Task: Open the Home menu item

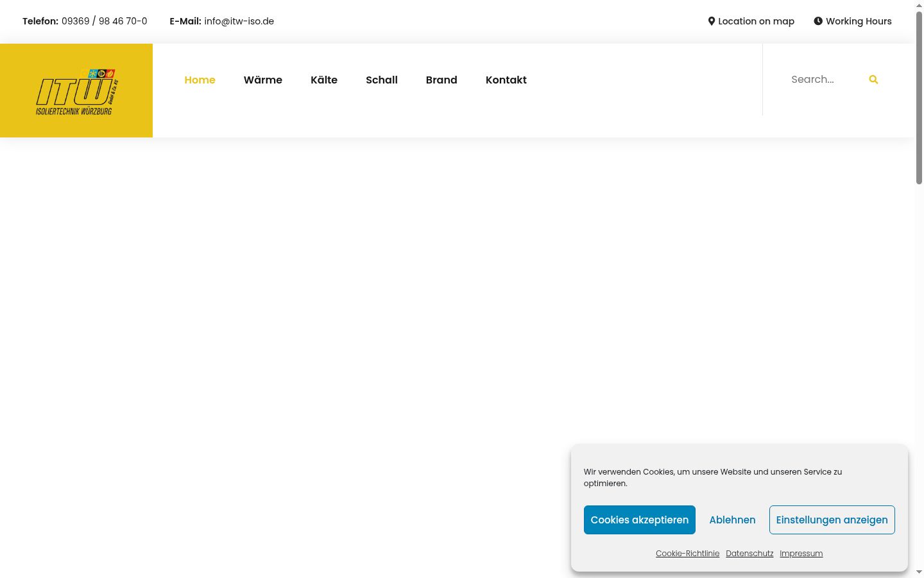Action: tap(200, 80)
